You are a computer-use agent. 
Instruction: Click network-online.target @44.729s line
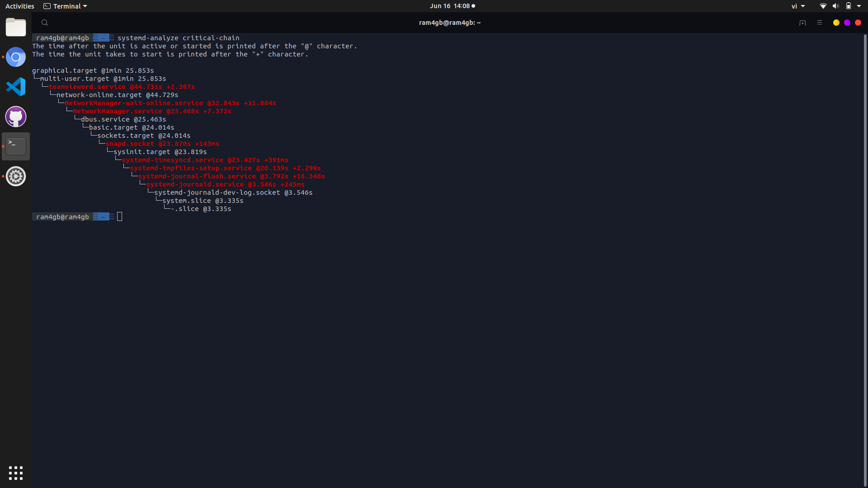(118, 95)
